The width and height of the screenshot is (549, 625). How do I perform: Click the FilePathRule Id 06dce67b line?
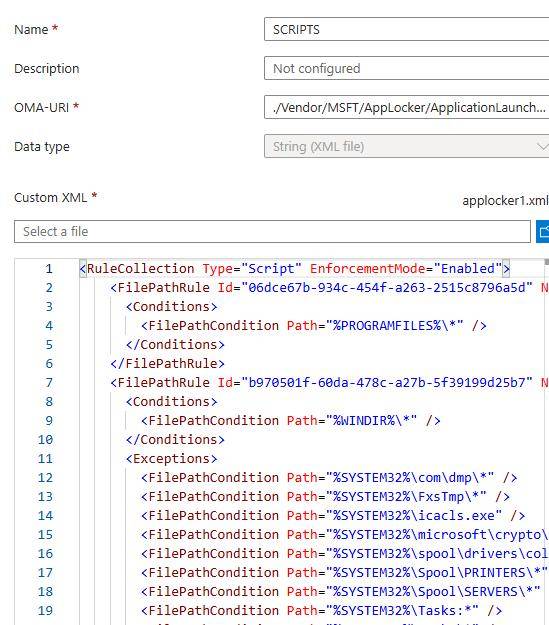coord(329,287)
